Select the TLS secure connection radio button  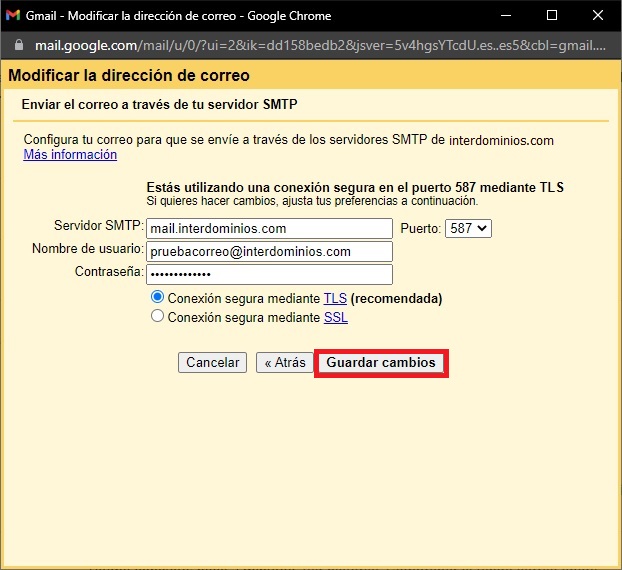pyautogui.click(x=157, y=297)
